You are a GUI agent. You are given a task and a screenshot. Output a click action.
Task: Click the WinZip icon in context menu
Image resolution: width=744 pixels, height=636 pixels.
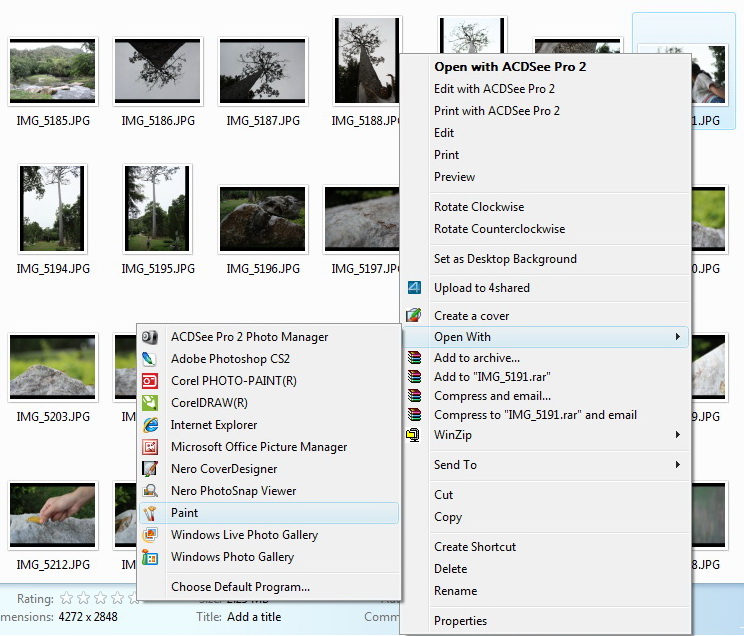click(x=414, y=435)
